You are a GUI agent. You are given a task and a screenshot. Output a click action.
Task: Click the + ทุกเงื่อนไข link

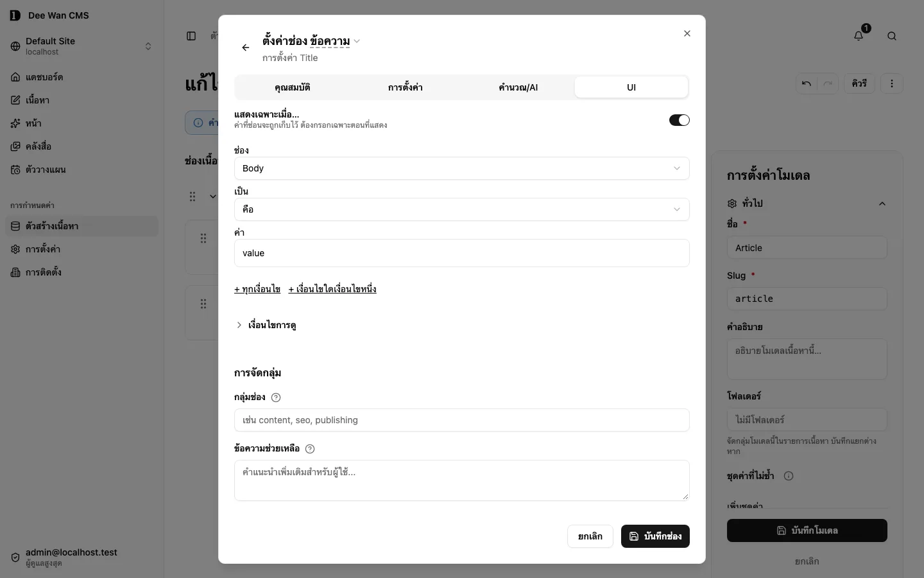tap(257, 289)
